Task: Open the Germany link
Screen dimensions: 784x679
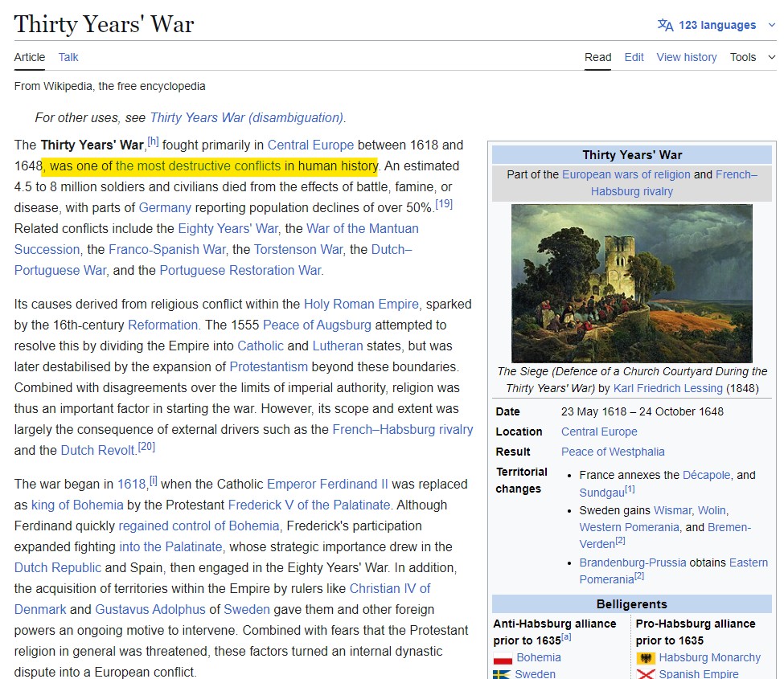Action: 165,207
